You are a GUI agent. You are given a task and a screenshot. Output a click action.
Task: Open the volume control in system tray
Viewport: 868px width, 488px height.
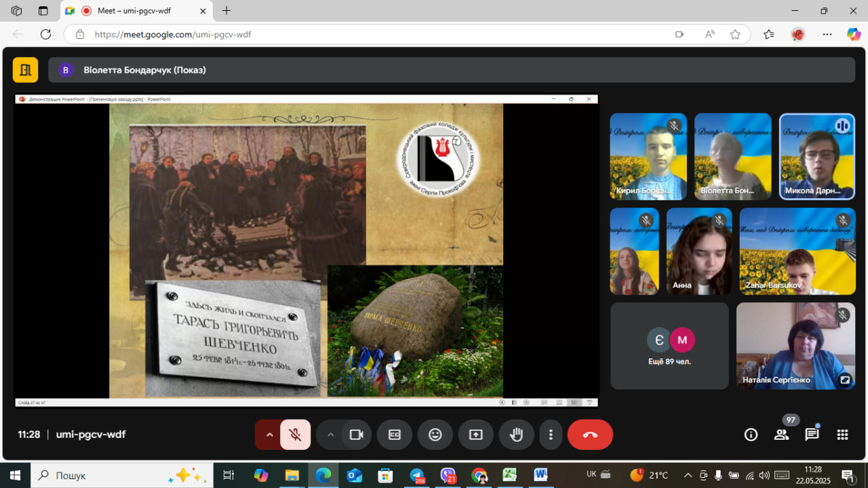pos(764,475)
